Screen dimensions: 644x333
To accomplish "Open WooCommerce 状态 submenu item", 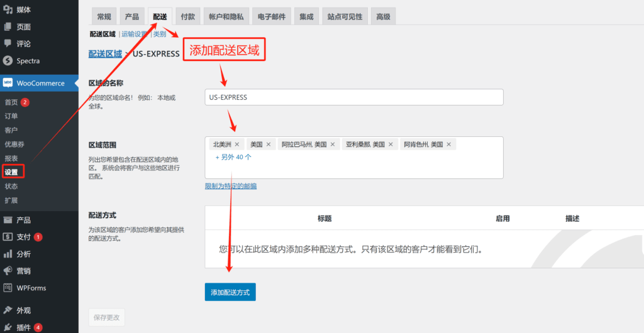I will click(11, 186).
